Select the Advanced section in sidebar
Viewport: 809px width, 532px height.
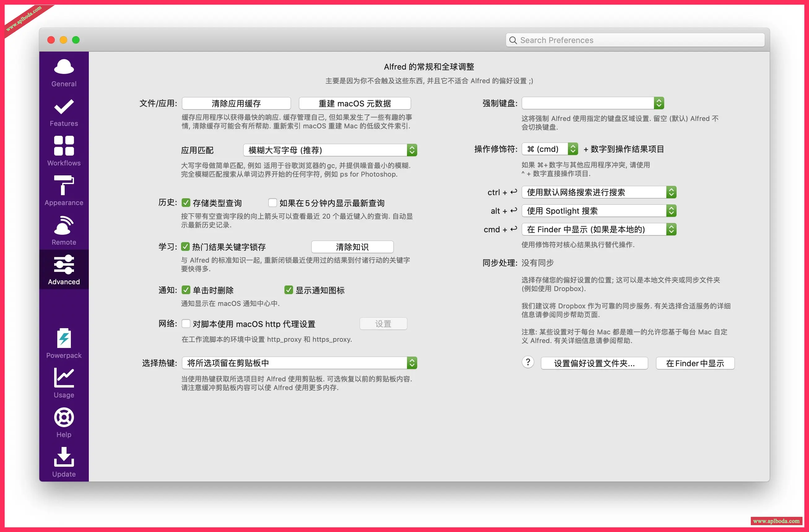point(64,270)
